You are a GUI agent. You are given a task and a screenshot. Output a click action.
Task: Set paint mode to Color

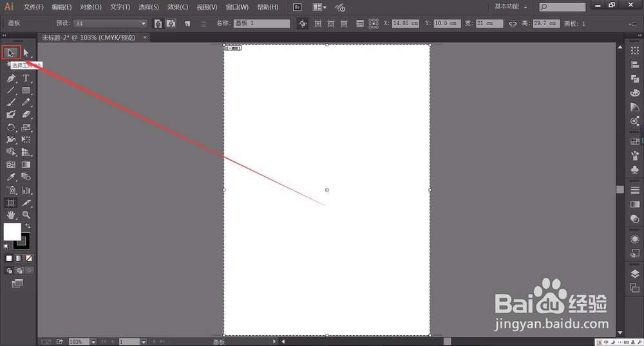[8, 259]
